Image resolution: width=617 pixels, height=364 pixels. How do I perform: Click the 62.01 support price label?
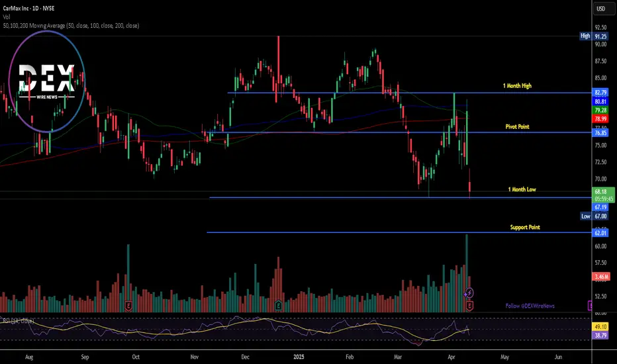600,232
